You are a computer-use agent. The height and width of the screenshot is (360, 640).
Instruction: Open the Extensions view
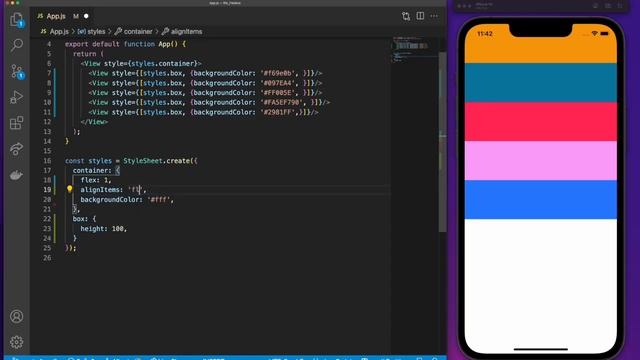(16, 123)
